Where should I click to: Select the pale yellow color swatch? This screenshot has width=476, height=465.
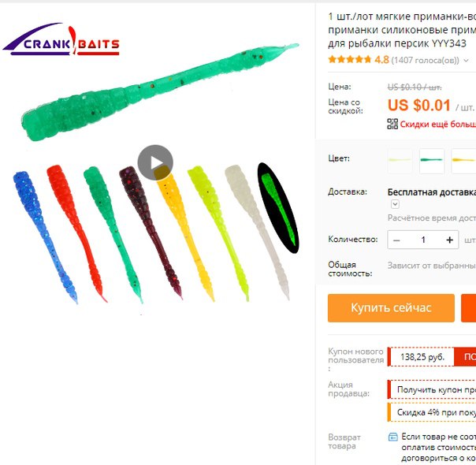point(400,160)
